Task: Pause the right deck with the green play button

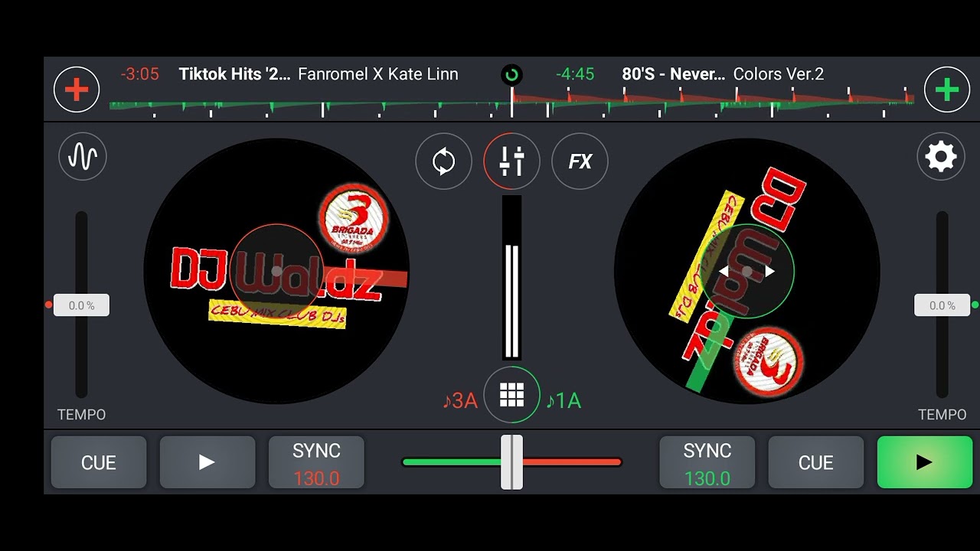Action: (x=925, y=462)
